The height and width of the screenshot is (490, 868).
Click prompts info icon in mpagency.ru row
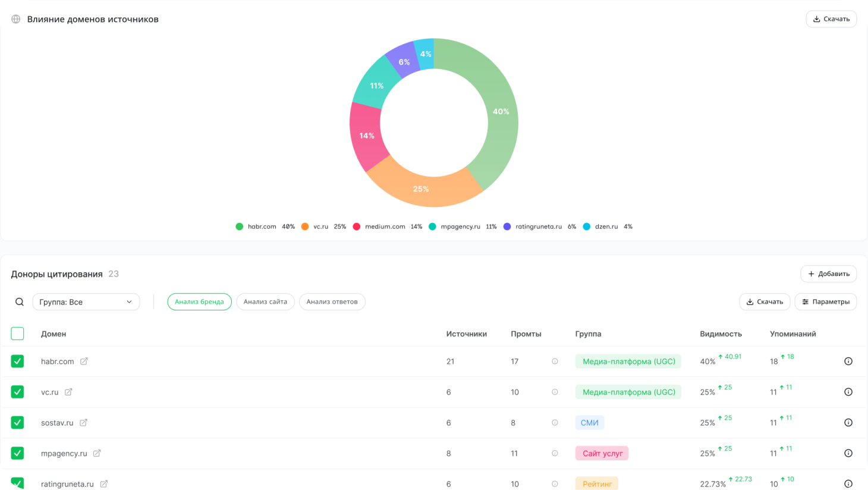[555, 453]
